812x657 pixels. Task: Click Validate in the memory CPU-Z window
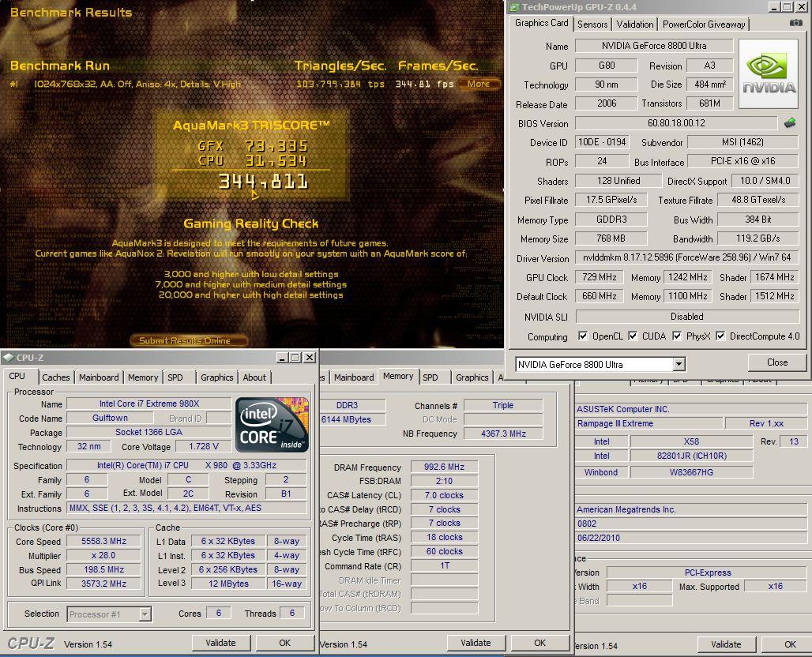click(476, 643)
